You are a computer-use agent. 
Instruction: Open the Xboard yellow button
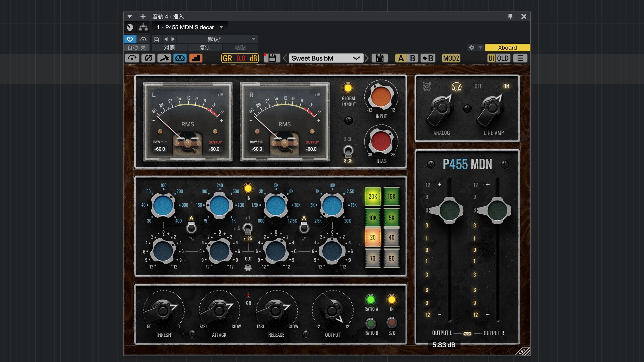[x=507, y=48]
